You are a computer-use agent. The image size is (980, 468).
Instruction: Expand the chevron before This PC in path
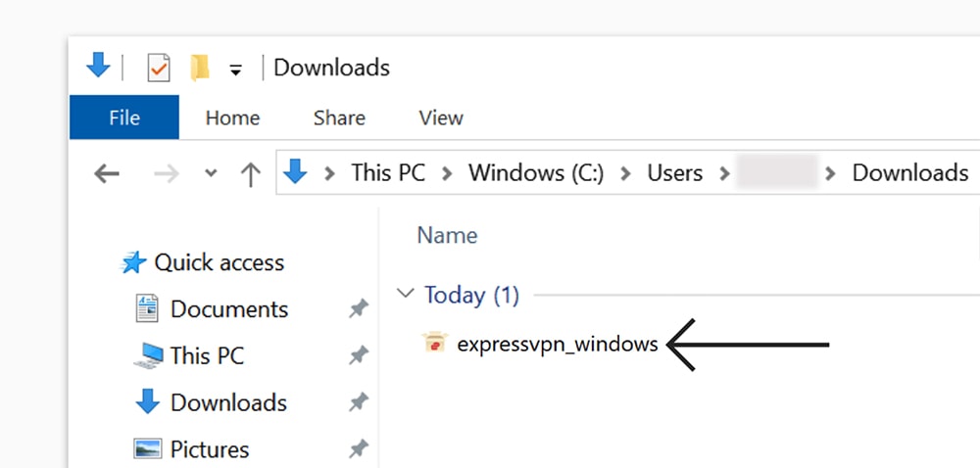(329, 173)
